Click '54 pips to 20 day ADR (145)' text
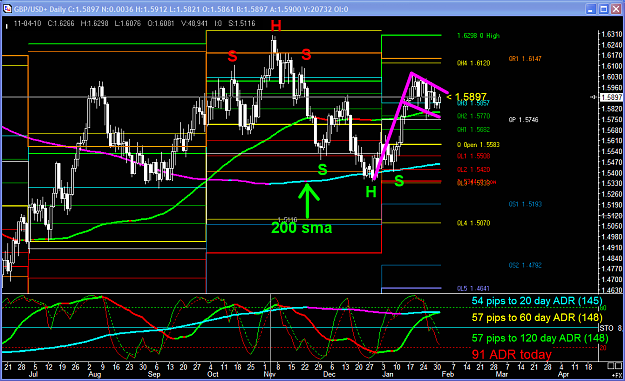 click(x=537, y=301)
